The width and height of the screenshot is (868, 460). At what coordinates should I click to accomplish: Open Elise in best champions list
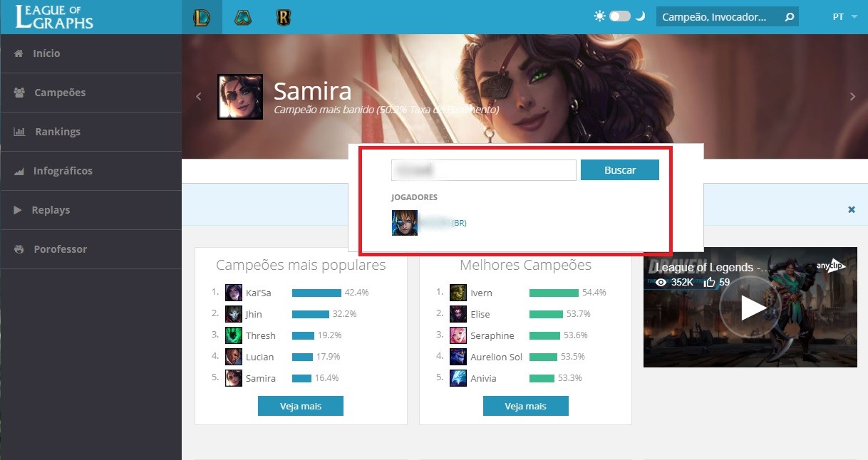tap(480, 314)
